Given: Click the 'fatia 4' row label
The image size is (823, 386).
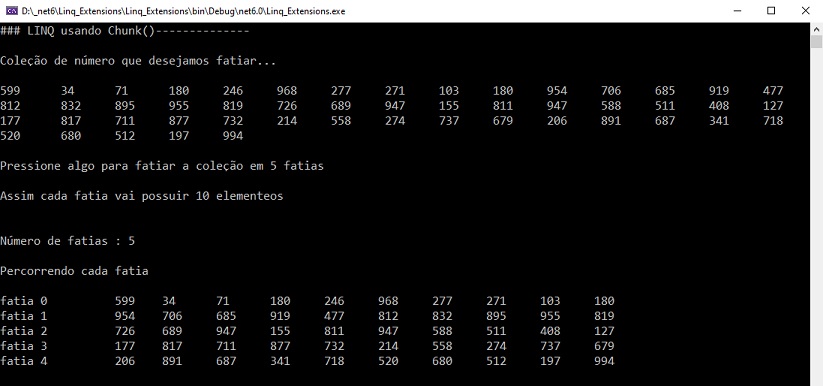Looking at the screenshot, I should [24, 361].
